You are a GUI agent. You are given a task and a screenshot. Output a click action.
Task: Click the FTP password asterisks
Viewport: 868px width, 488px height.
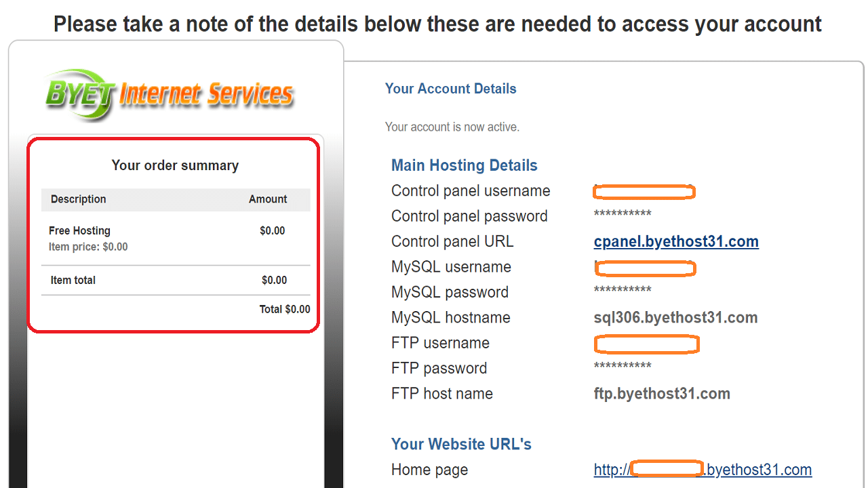tap(623, 367)
